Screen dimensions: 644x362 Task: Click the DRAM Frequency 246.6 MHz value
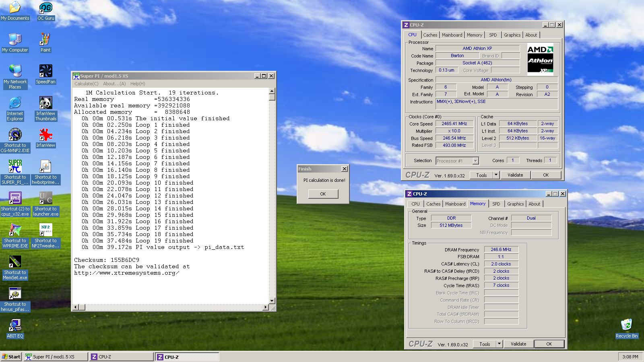[x=501, y=249]
